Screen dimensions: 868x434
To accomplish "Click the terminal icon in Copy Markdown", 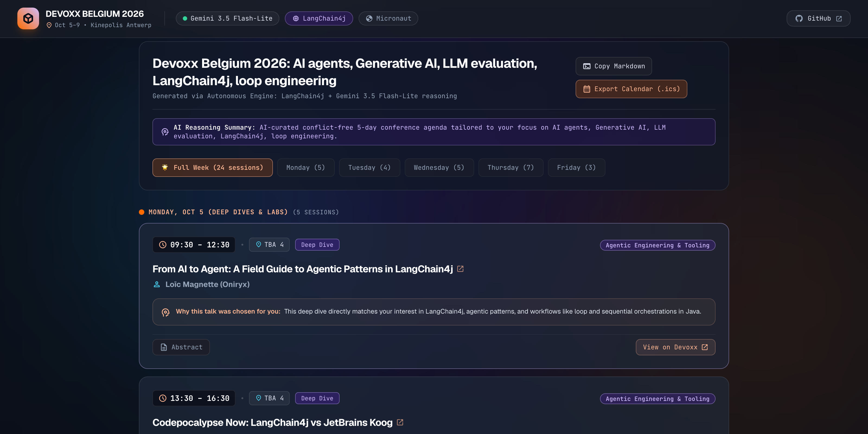I will pos(587,66).
